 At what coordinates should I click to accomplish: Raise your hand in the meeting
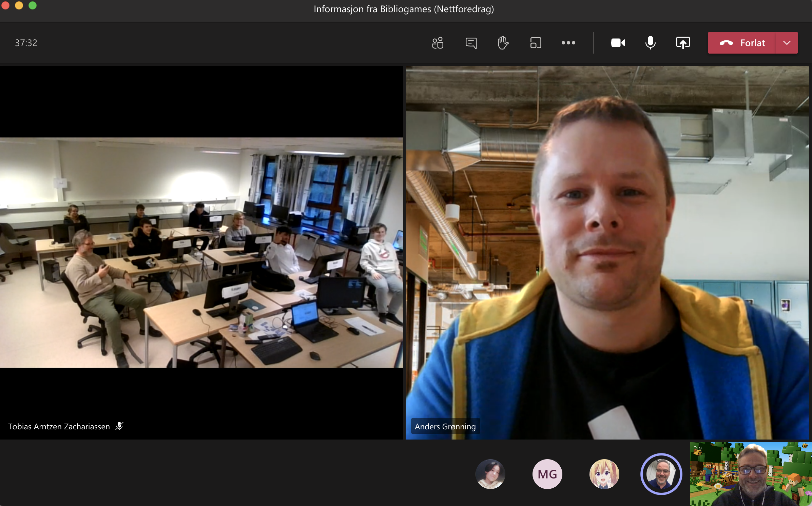pyautogui.click(x=503, y=43)
